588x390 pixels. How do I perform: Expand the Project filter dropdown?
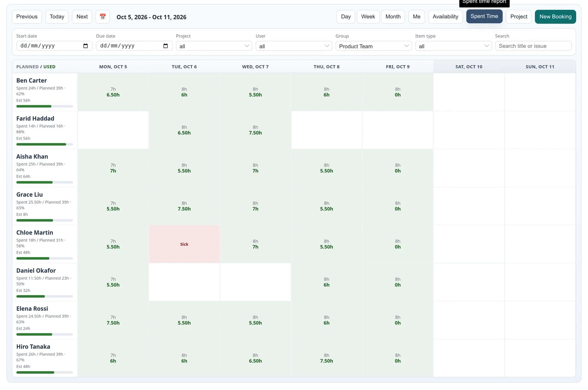(214, 46)
